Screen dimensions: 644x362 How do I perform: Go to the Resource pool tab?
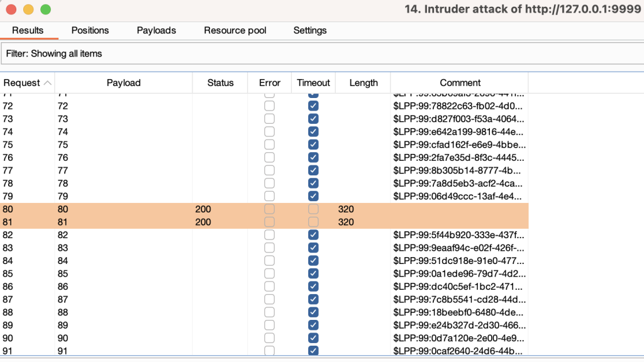(x=235, y=30)
